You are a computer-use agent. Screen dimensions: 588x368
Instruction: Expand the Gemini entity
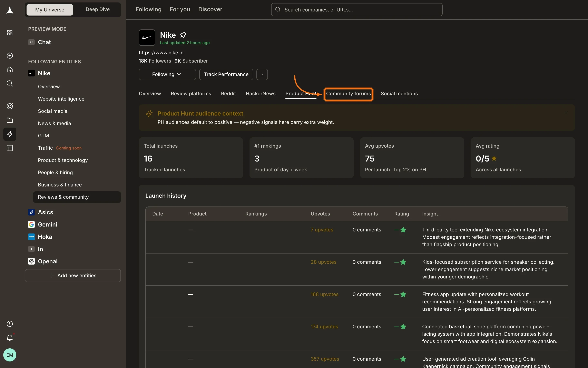48,225
